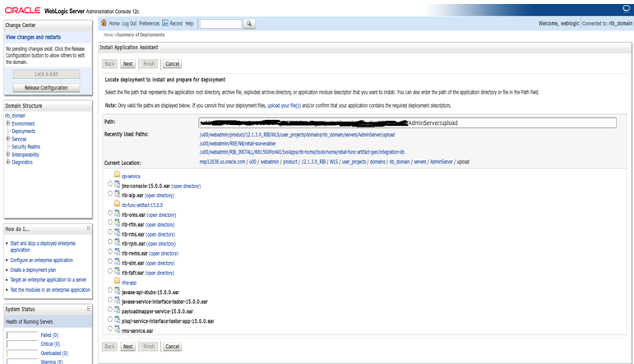Click the bottom Next button

pyautogui.click(x=128, y=347)
